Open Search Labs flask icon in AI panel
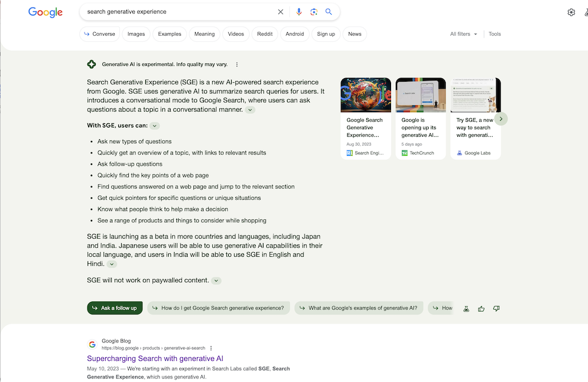The image size is (588, 382). click(x=466, y=309)
